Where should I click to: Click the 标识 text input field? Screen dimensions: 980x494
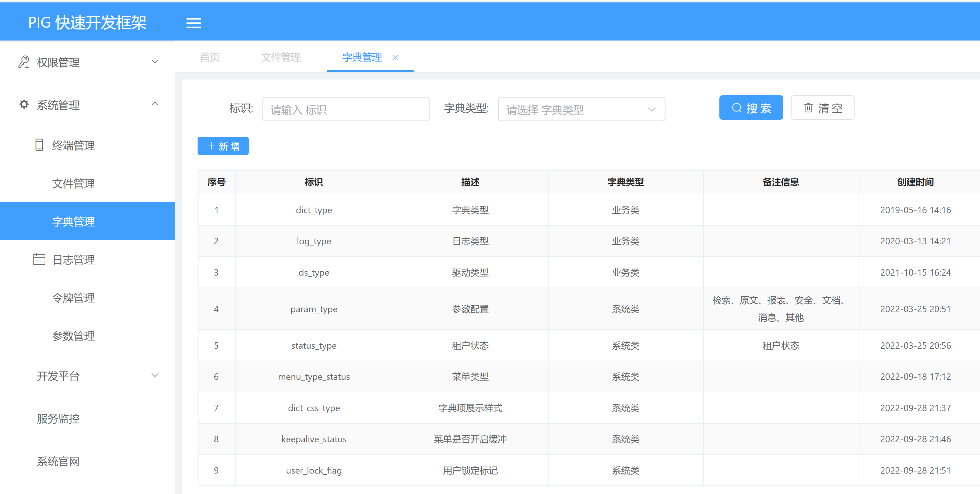click(x=346, y=110)
